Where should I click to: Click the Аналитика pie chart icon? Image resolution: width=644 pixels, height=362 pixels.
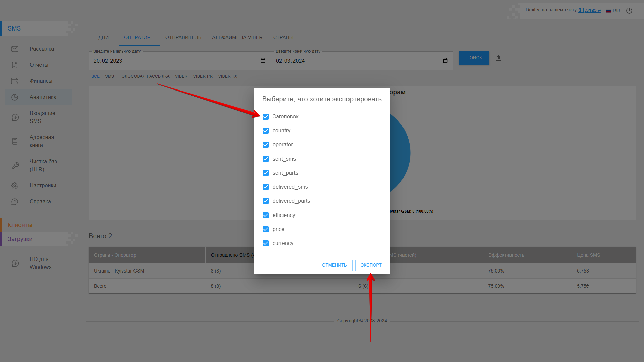(x=15, y=97)
